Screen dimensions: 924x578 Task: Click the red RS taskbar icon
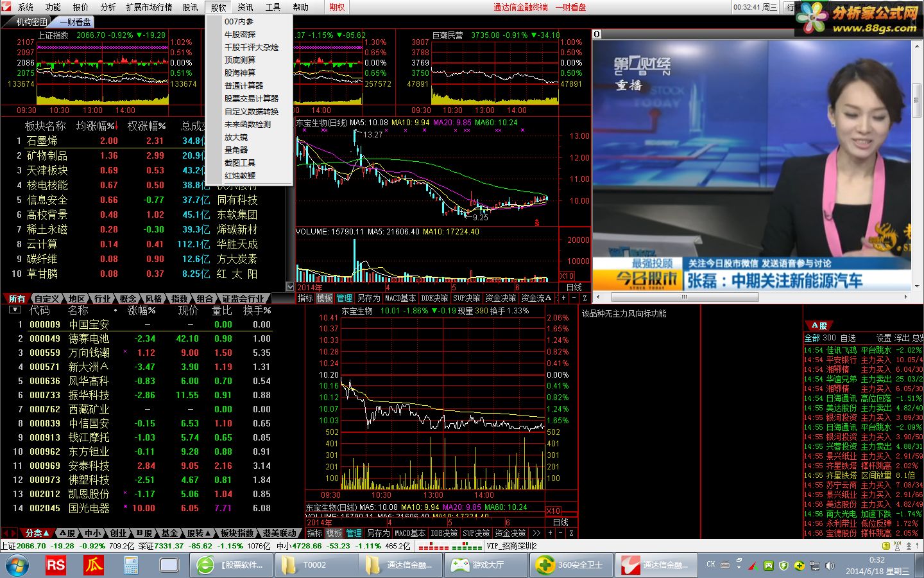[56, 565]
